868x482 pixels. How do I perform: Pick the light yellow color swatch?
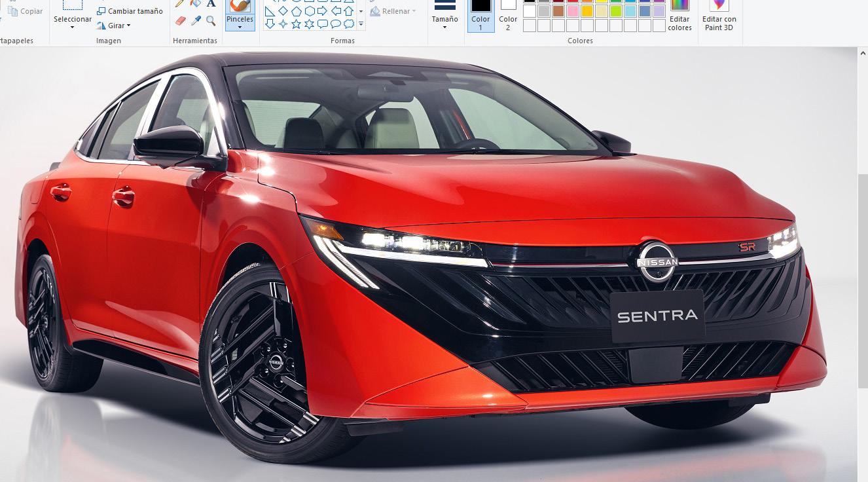coord(602,11)
